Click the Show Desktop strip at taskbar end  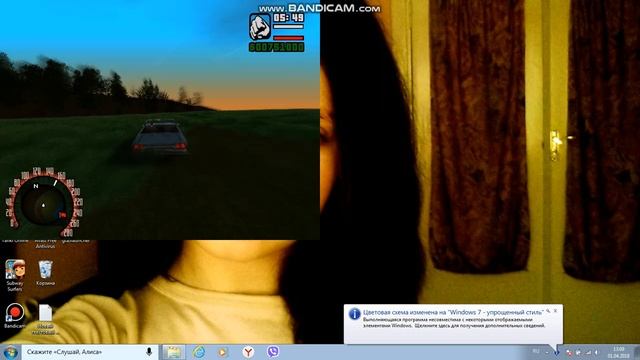pos(637,352)
